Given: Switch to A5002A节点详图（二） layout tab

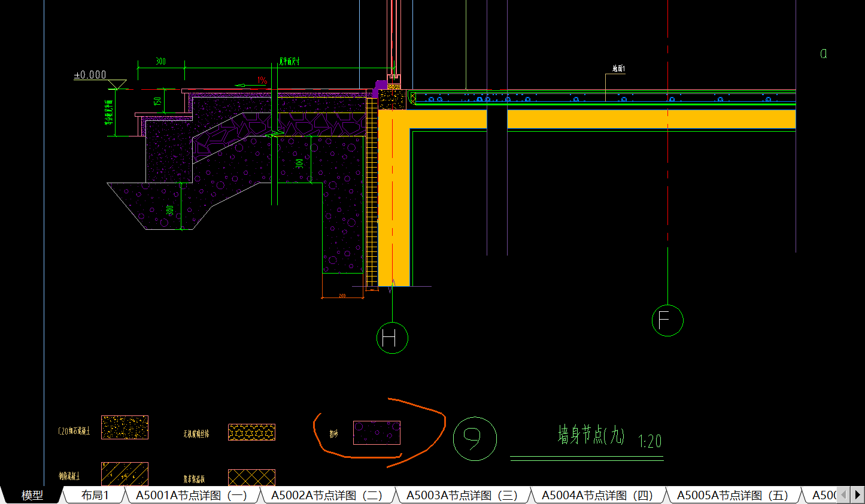Looking at the screenshot, I should 327,495.
